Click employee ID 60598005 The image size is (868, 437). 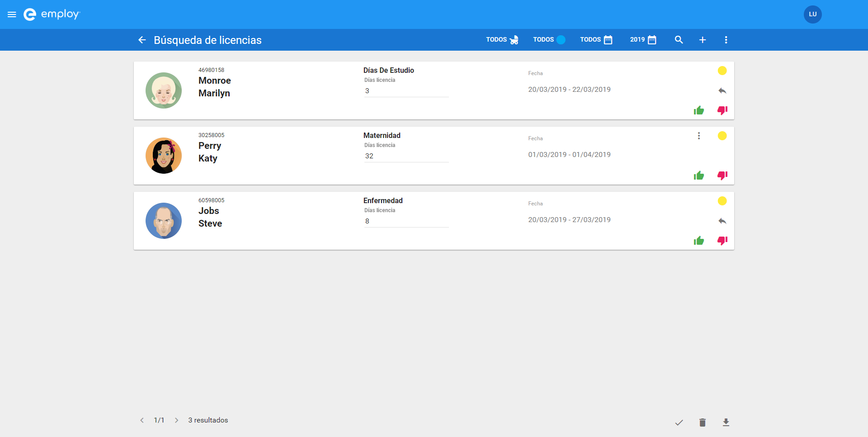pos(211,200)
